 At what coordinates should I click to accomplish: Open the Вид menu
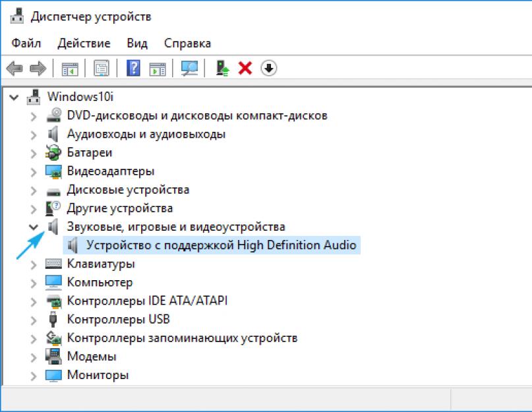point(137,44)
